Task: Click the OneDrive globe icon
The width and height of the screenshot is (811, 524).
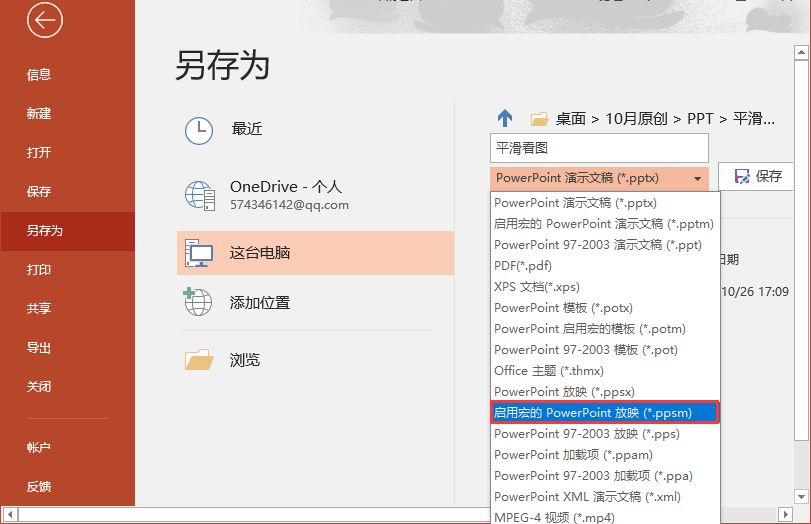Action: (200, 196)
